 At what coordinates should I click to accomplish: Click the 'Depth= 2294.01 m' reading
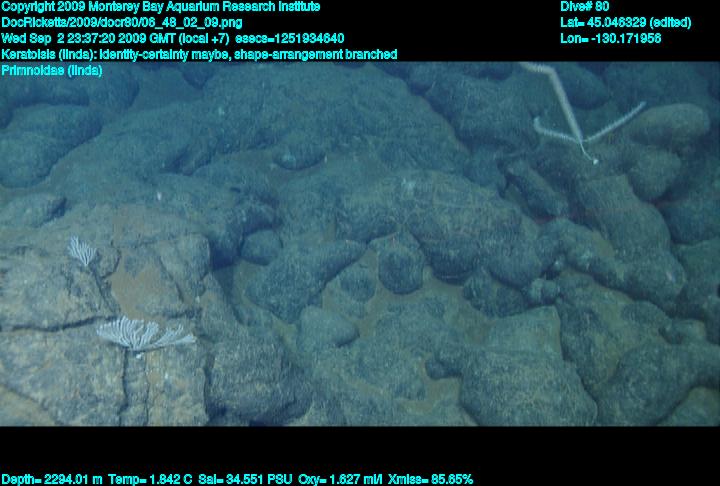pyautogui.click(x=52, y=480)
